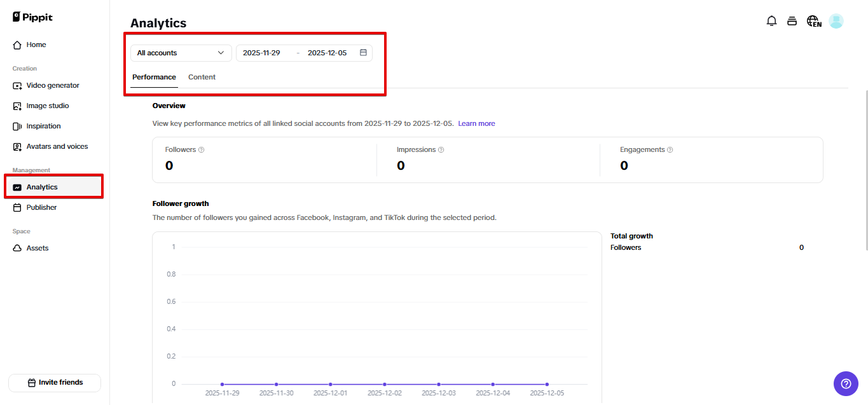
Task: Click the question mark beside Followers metric
Action: [201, 149]
